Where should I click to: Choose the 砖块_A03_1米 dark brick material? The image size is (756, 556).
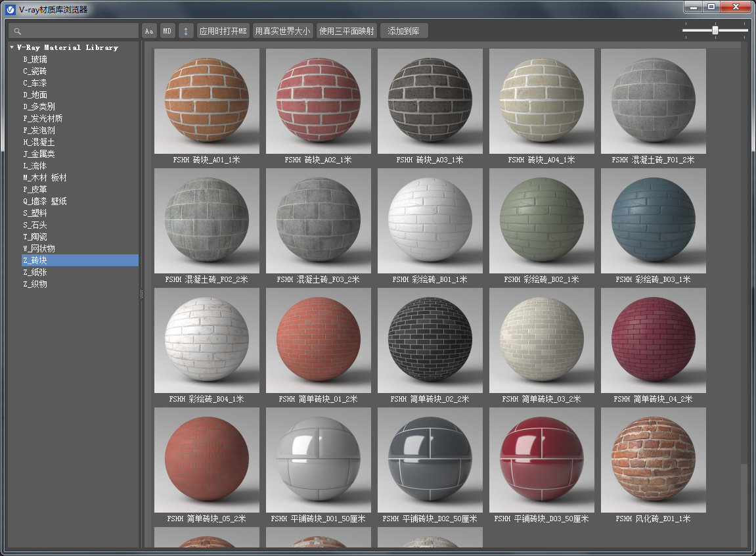point(430,101)
